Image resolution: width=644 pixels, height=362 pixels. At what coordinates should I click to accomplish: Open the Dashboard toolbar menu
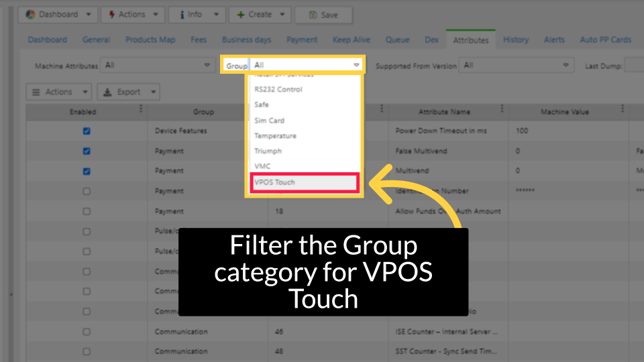pyautogui.click(x=58, y=14)
